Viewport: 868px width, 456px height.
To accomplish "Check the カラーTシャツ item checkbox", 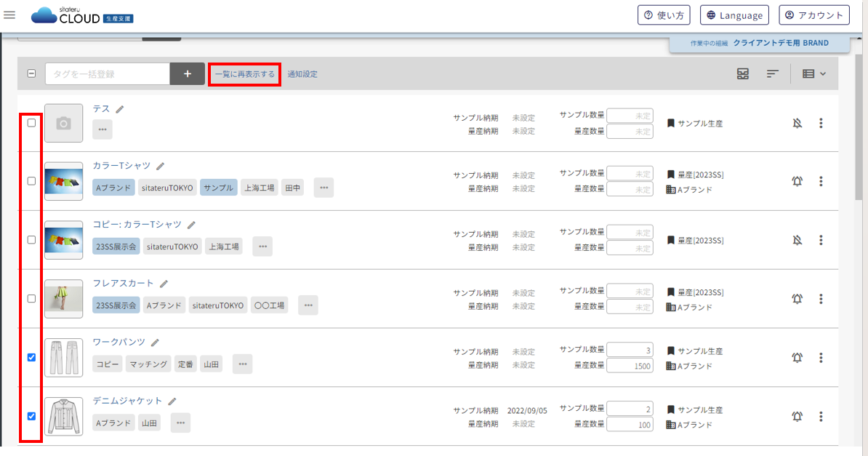I will (31, 180).
